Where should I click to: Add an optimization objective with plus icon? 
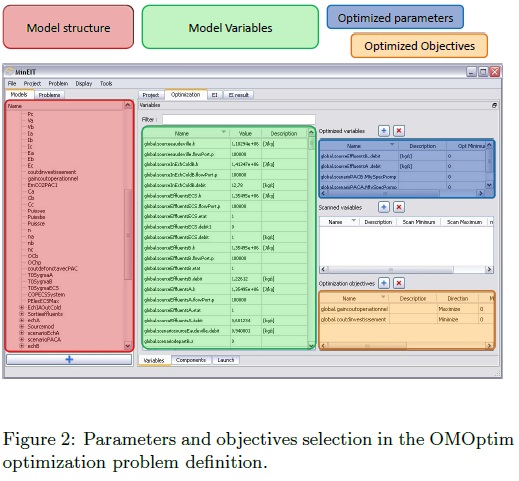click(x=384, y=283)
